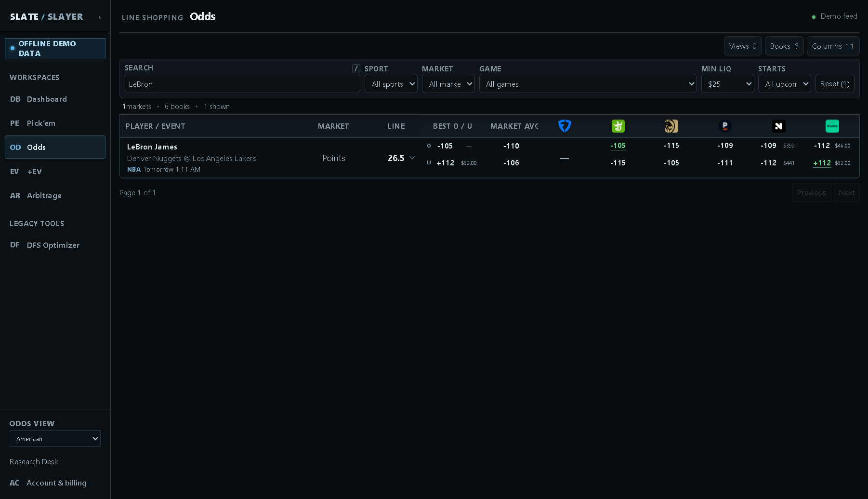Sort by the Player / Event column header
The width and height of the screenshot is (868, 499).
coord(156,126)
